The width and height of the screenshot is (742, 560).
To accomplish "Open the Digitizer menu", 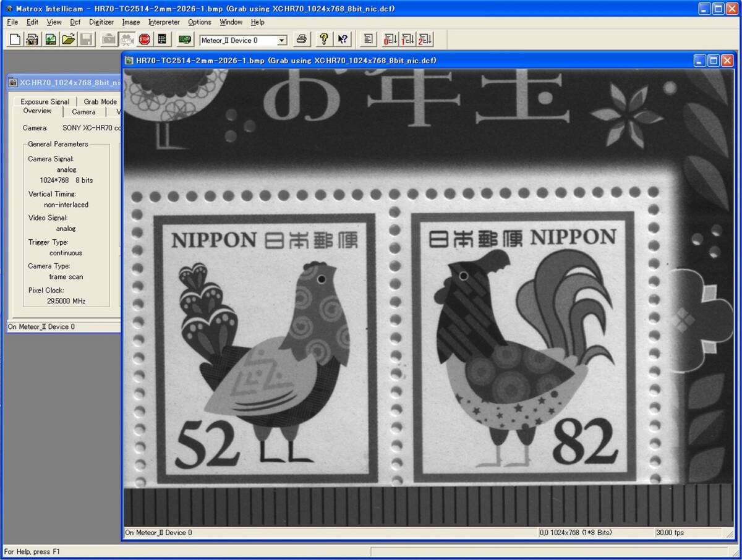I will [x=101, y=22].
